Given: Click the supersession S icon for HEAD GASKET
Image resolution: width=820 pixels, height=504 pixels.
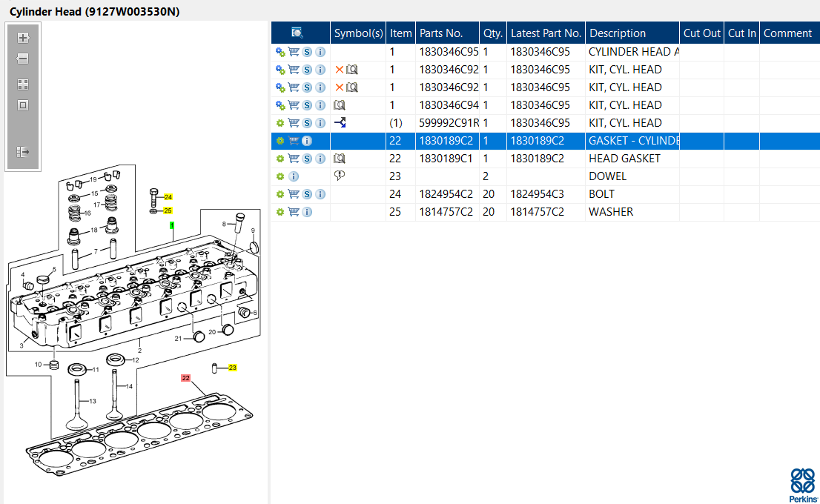Looking at the screenshot, I should 307,159.
